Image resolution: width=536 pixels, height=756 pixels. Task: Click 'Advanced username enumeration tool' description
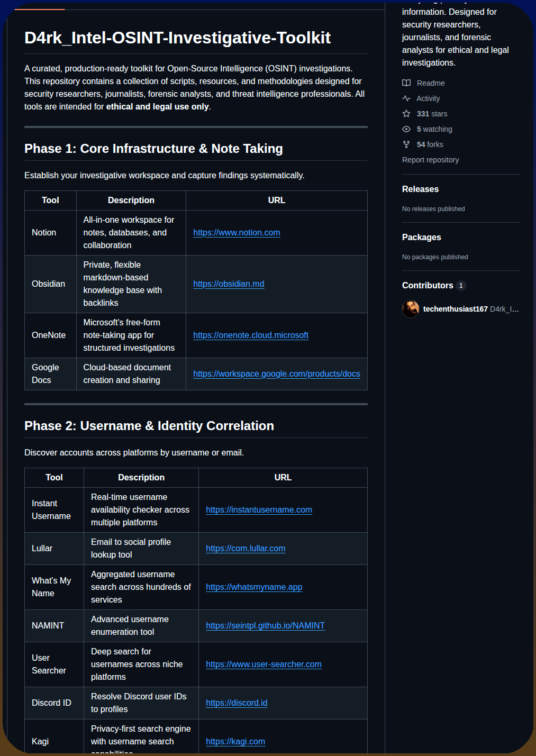(x=130, y=626)
